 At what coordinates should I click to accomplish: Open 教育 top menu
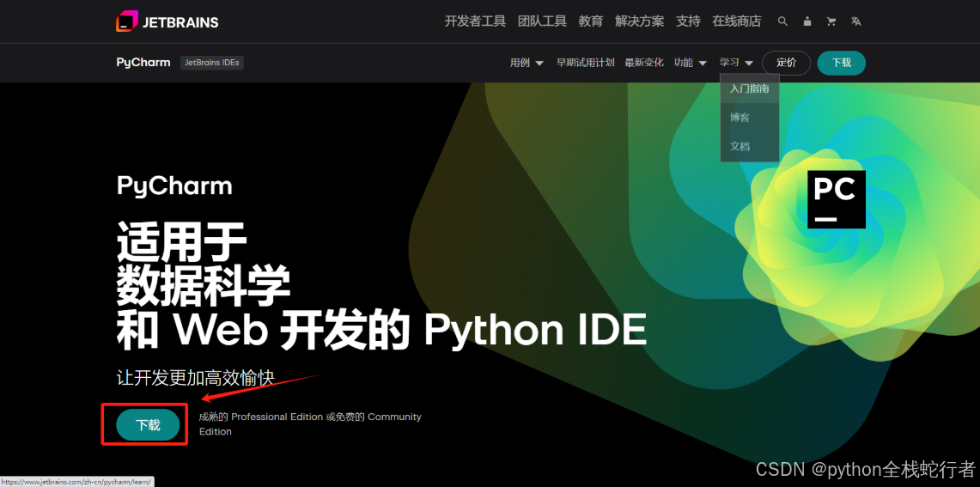pos(591,21)
